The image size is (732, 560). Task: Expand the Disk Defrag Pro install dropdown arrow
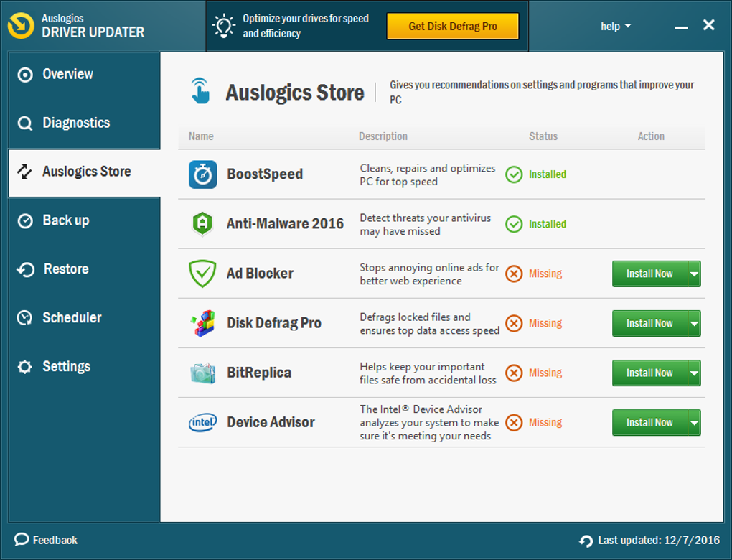coord(694,323)
